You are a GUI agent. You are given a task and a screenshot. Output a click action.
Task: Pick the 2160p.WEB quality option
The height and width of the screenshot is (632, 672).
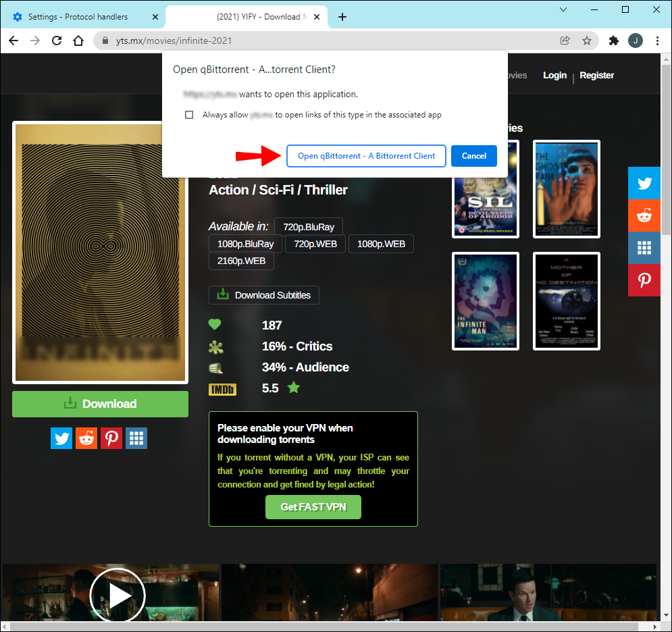(241, 261)
